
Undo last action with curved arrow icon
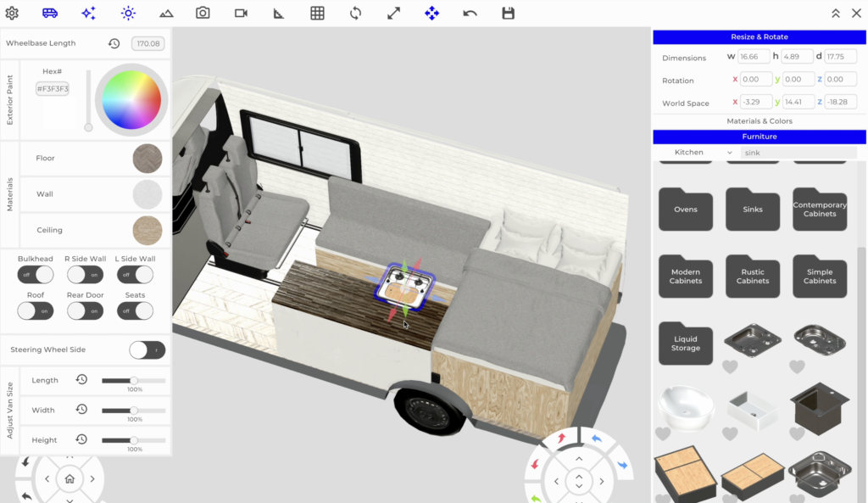pos(470,14)
